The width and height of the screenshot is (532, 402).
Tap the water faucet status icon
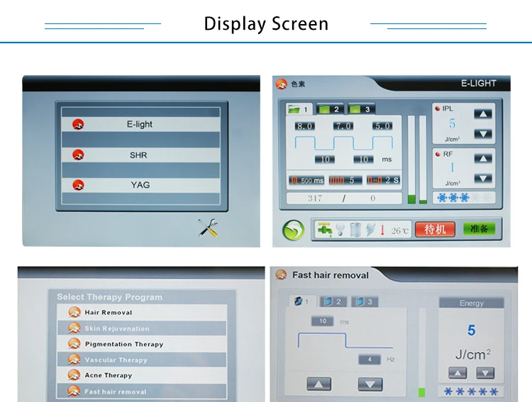(x=326, y=230)
